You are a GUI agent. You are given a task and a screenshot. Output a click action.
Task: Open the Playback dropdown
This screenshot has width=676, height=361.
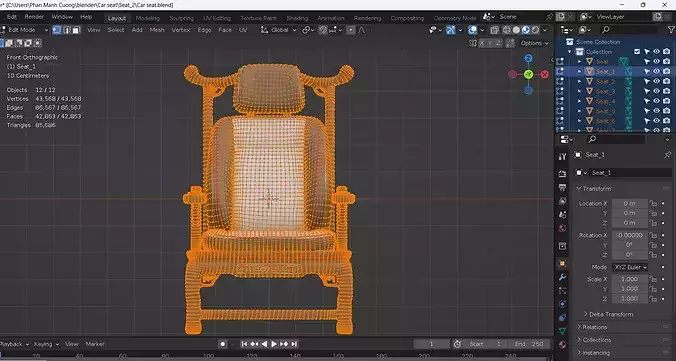pos(15,344)
